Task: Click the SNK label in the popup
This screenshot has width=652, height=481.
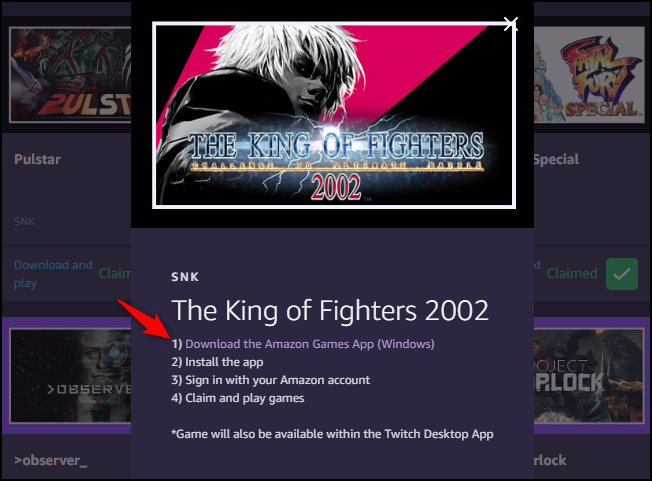Action: (x=185, y=277)
